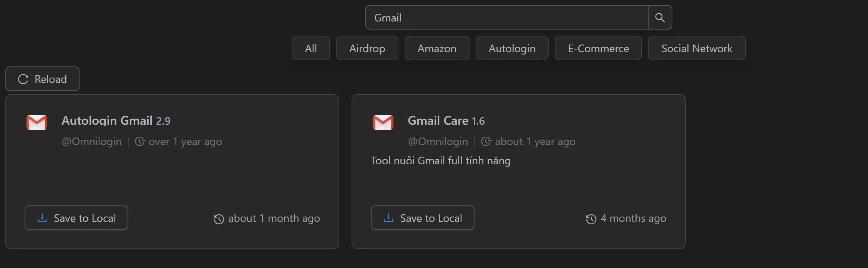Choose the Amazon category filter
The height and width of the screenshot is (268, 868).
437,48
